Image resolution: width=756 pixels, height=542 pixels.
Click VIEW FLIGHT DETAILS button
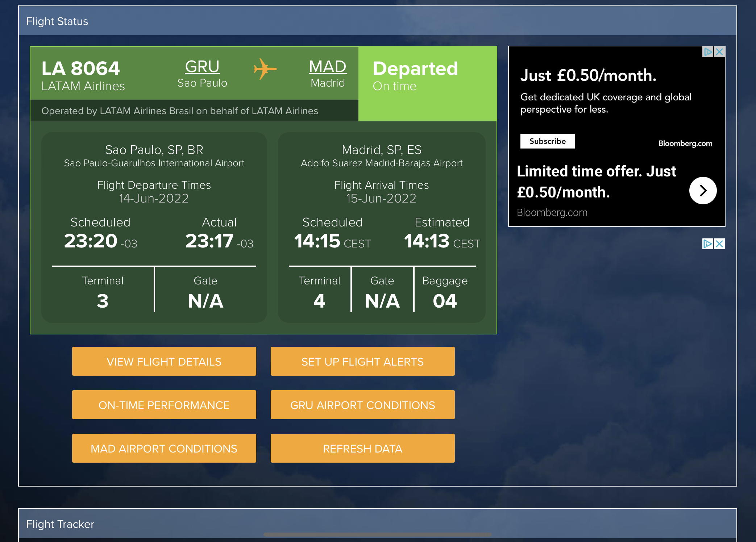point(164,361)
